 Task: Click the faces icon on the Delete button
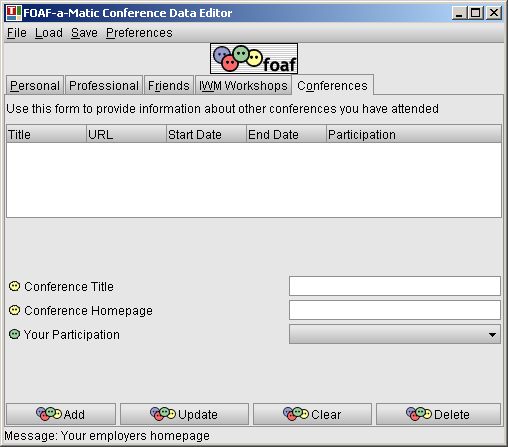[x=419, y=414]
